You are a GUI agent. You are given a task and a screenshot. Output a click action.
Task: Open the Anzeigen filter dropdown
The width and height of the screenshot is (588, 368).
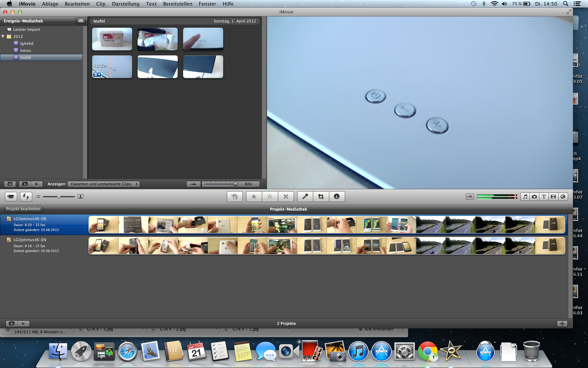point(103,184)
